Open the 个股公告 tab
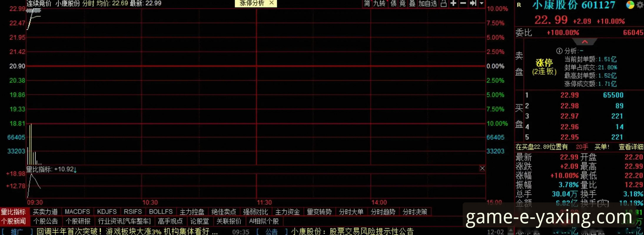The height and width of the screenshot is (235, 644). click(x=45, y=221)
